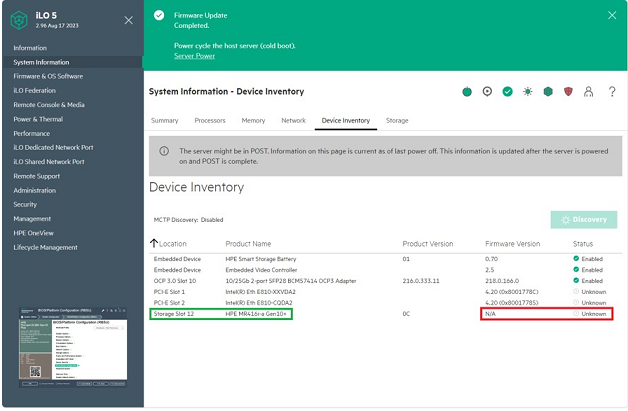Open Information in the sidebar
The image size is (628, 411).
click(30, 48)
